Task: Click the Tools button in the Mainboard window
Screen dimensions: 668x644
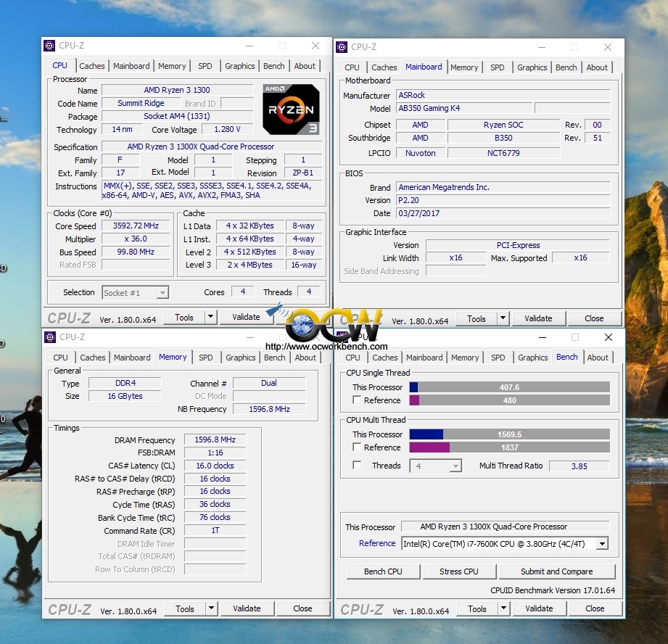Action: 477,318
